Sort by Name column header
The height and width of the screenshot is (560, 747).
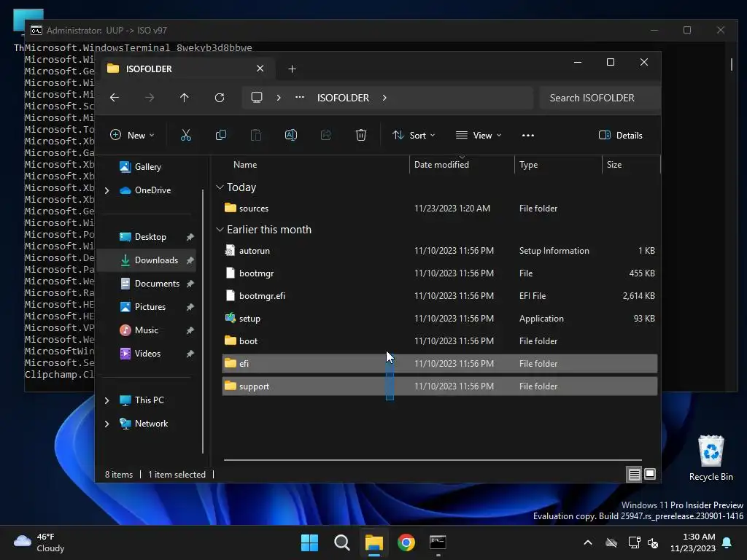coord(245,165)
